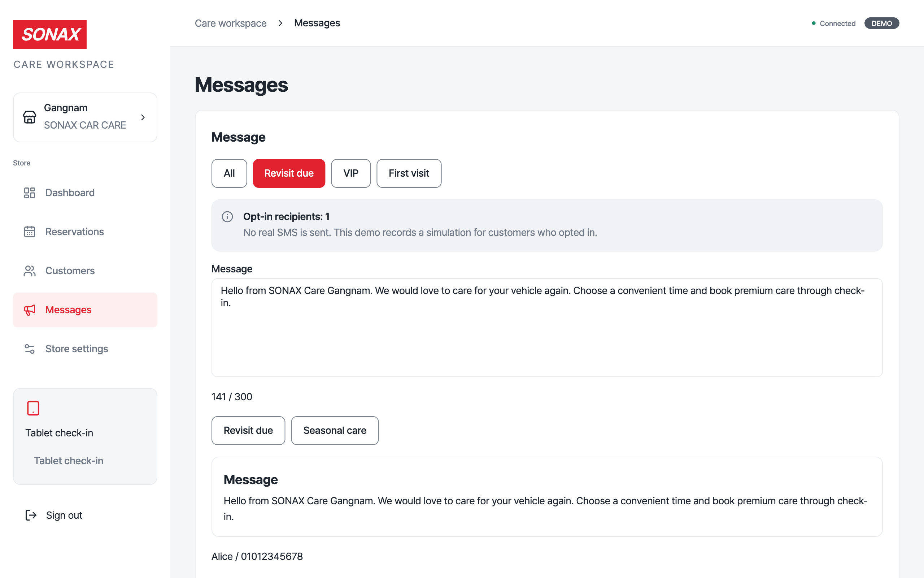Click the Messages breadcrumb label
The width and height of the screenshot is (924, 578).
(317, 23)
